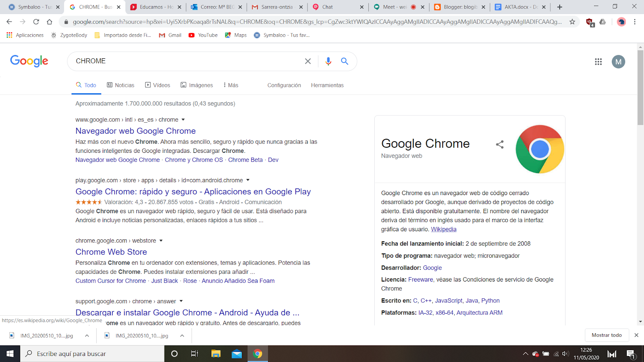
Task: Open Cortana circle on taskbar
Action: [174, 354]
